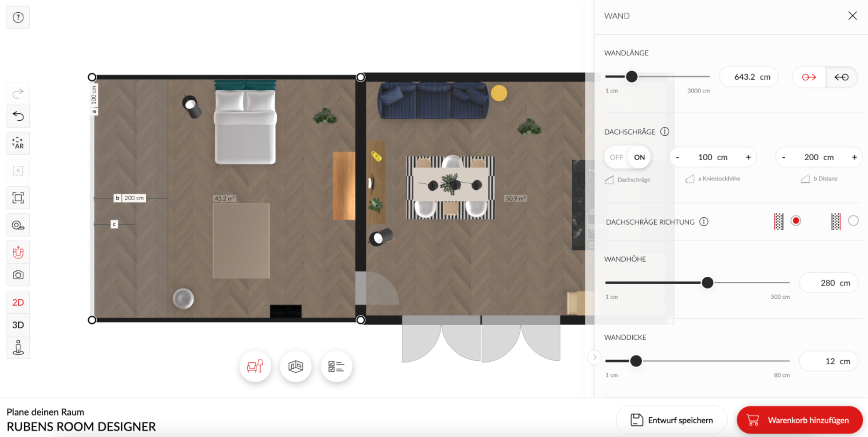
Task: Select first Dachschräge Richtung radio option
Action: pos(795,221)
